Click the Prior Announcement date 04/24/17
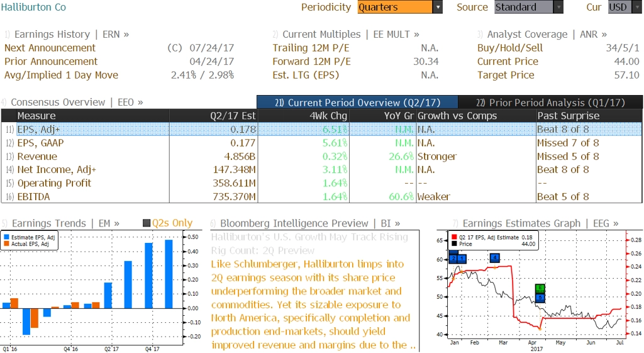Viewport: 644px width, 353px height. pos(211,62)
